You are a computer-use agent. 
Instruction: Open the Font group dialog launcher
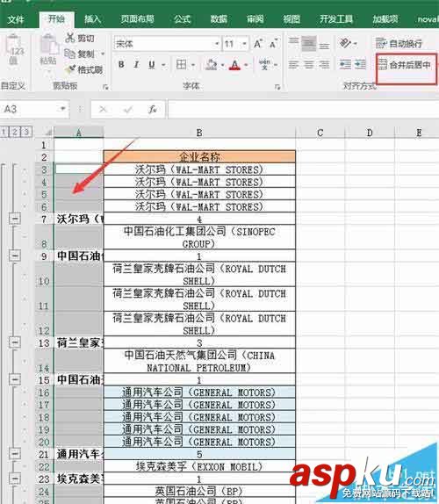pyautogui.click(x=277, y=87)
